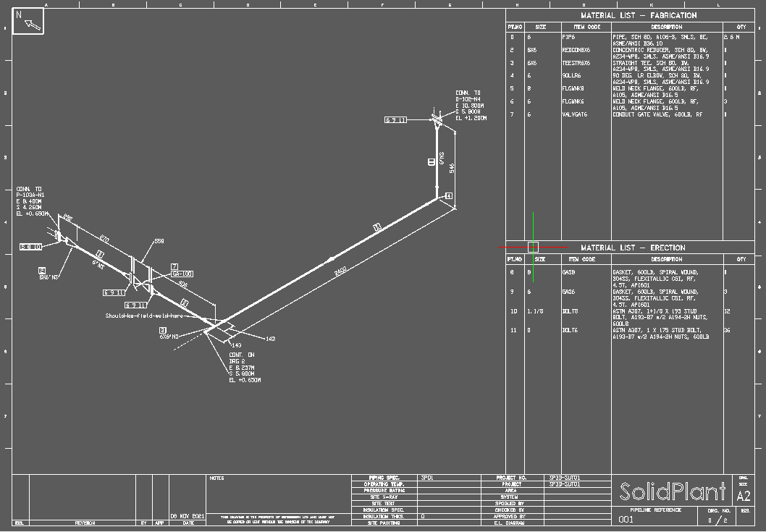Click the "STRAIGHT TEE" description line

point(651,63)
